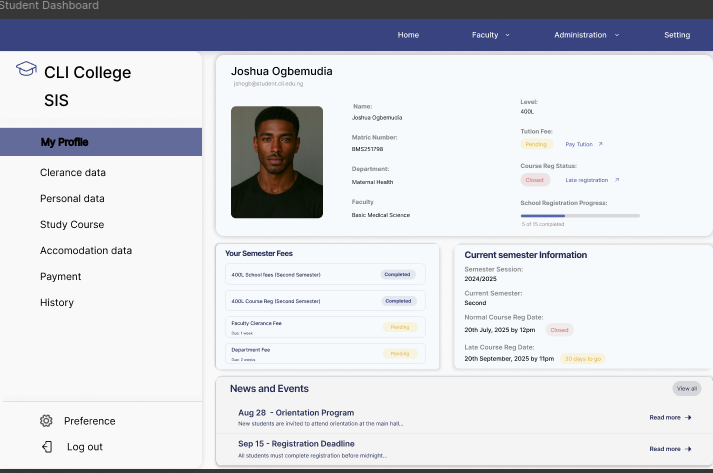Expand the Administration dropdown menu
The width and height of the screenshot is (713, 473).
(586, 35)
